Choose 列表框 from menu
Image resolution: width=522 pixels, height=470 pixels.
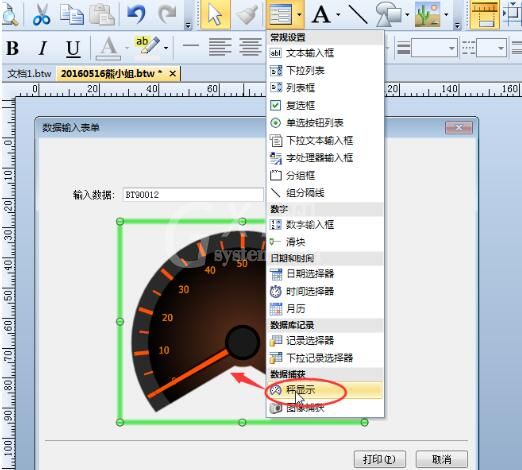(325, 88)
